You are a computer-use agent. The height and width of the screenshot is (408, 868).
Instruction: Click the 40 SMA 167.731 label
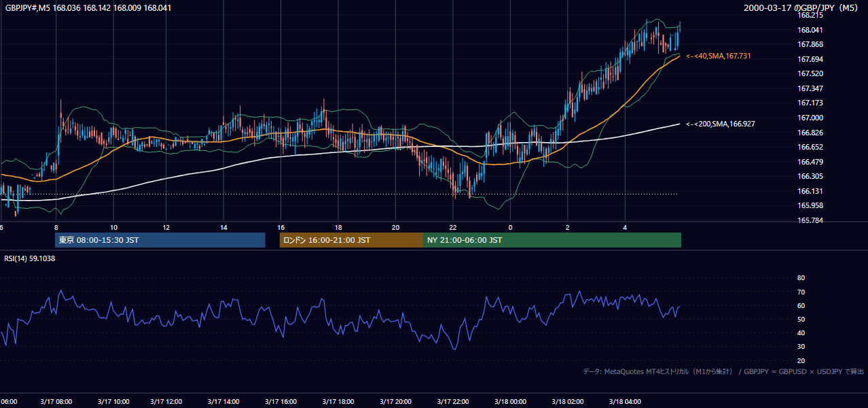[719, 56]
